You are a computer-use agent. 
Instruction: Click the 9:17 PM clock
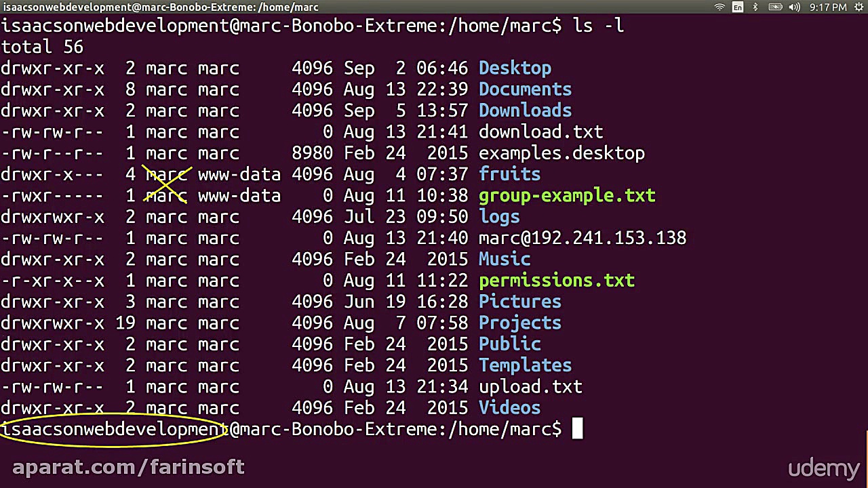[x=827, y=7]
